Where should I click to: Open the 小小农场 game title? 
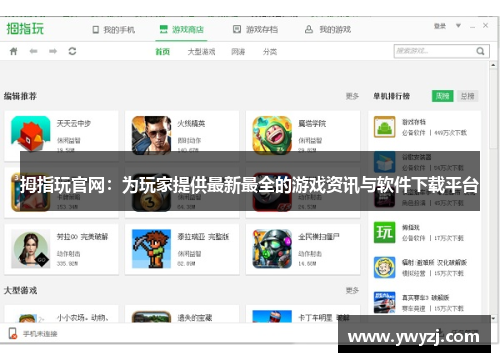coord(82,318)
